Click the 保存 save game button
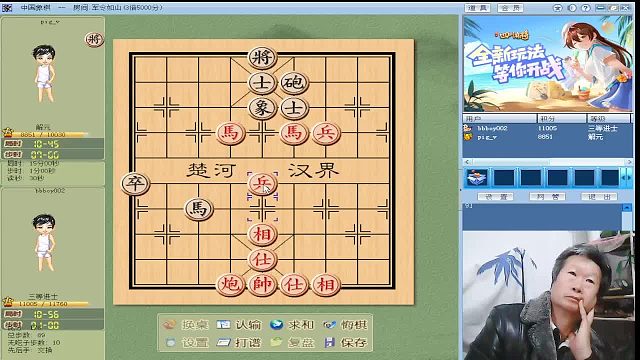 [x=345, y=342]
